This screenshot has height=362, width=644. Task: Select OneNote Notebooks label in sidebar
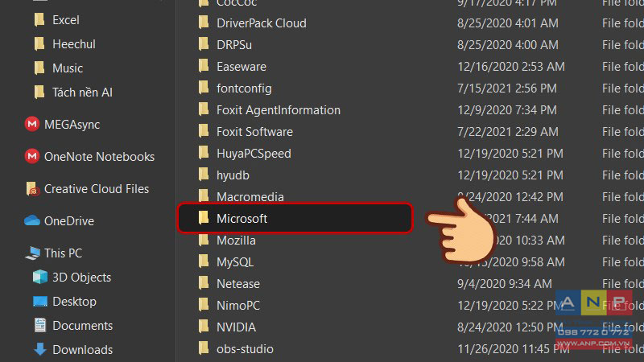click(x=99, y=156)
